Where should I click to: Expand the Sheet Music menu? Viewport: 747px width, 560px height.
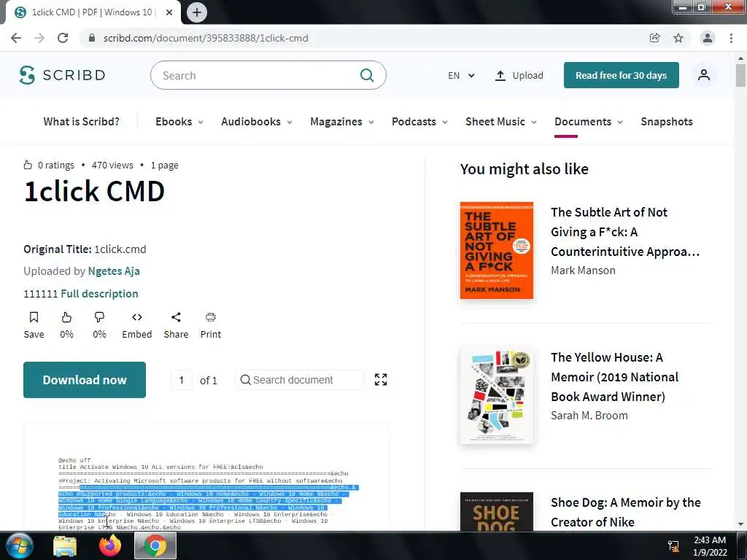point(500,122)
